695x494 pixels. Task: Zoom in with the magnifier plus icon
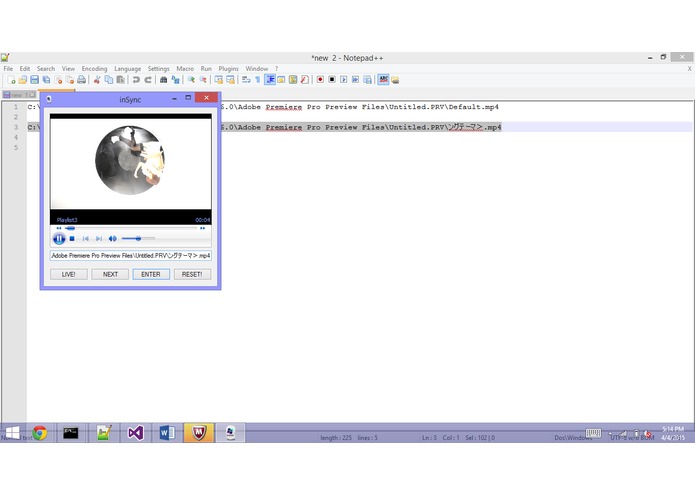(x=191, y=80)
